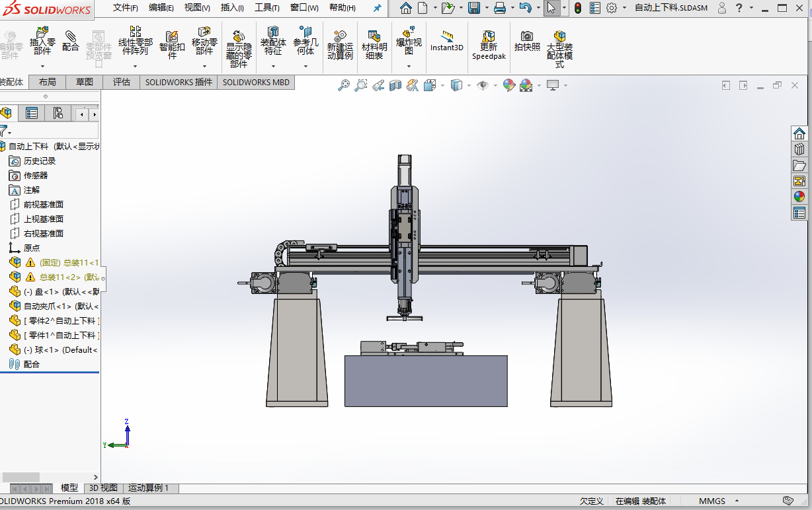Viewport: 812px width, 510px height.
Task: Toggle Large Assembly Mode (大型装配体模式)
Action: 559,49
